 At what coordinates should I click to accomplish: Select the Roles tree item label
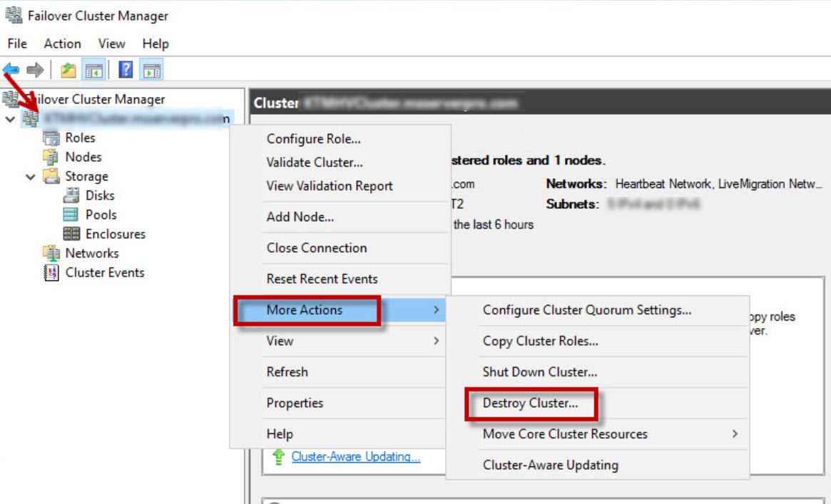coord(80,138)
